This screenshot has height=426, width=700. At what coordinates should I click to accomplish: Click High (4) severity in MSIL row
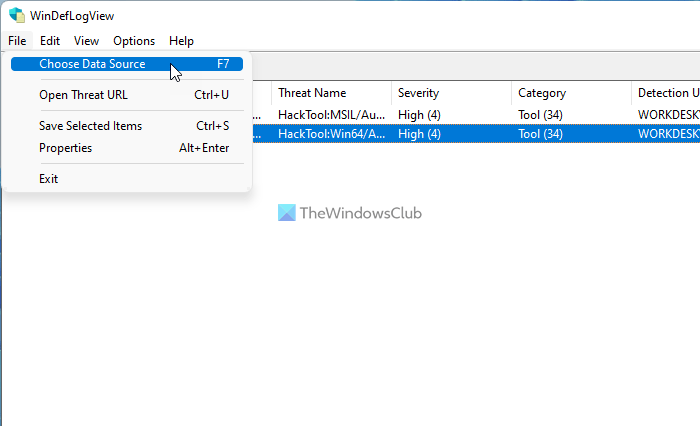419,115
